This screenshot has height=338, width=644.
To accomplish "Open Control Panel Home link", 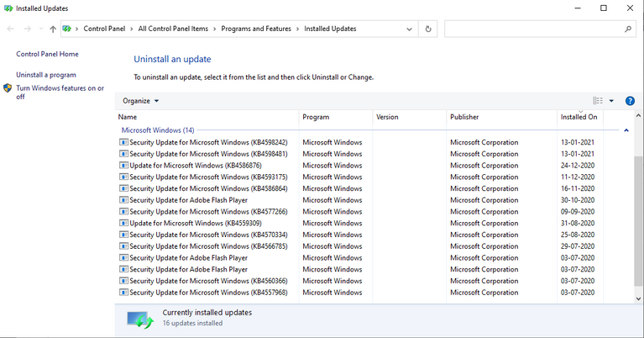I will click(47, 54).
